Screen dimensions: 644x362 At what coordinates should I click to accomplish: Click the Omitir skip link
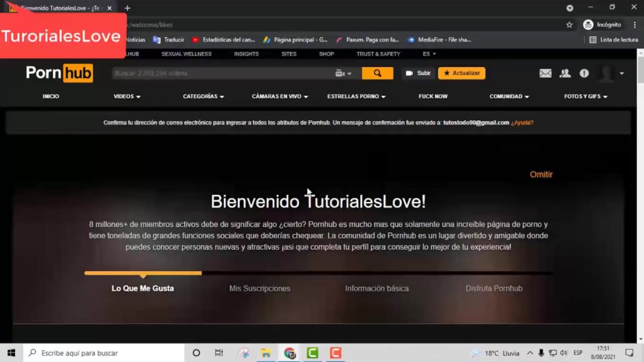click(541, 174)
